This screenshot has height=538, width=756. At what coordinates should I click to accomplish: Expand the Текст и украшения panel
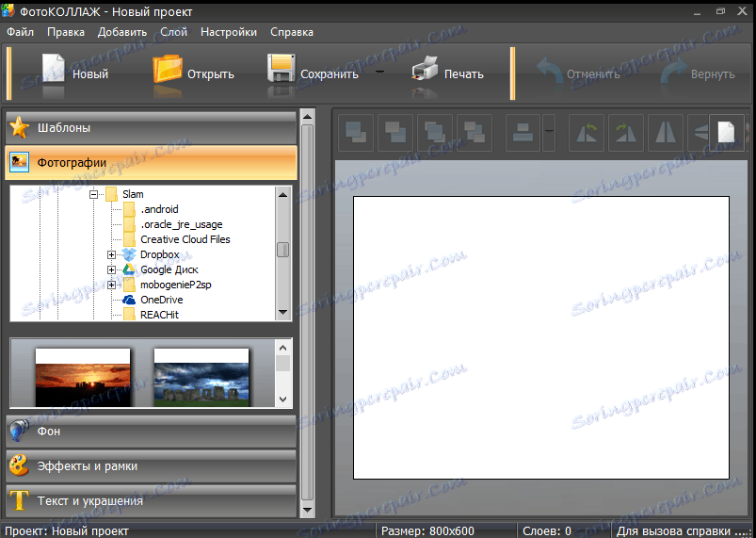click(x=151, y=501)
